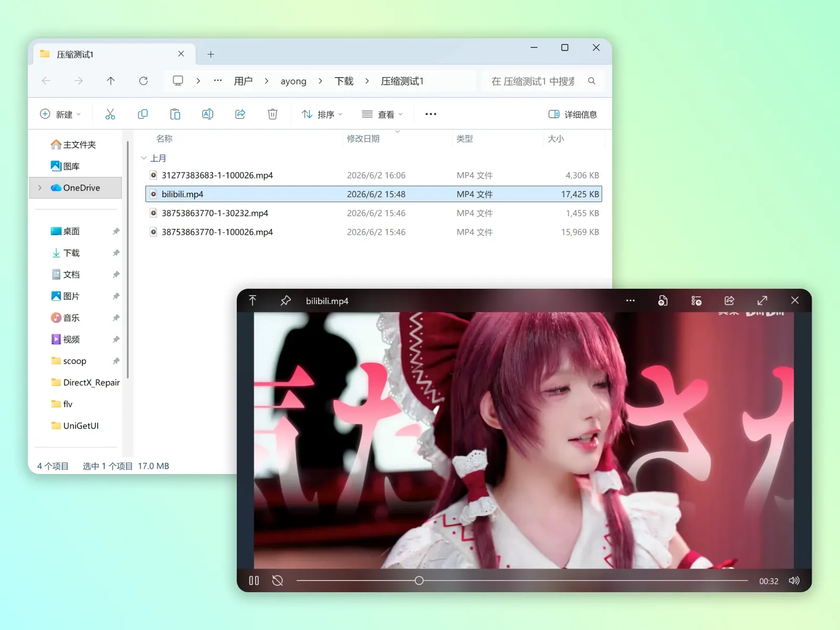Image resolution: width=840 pixels, height=630 pixels.
Task: Click the 用户 breadcrumb
Action: tap(243, 81)
